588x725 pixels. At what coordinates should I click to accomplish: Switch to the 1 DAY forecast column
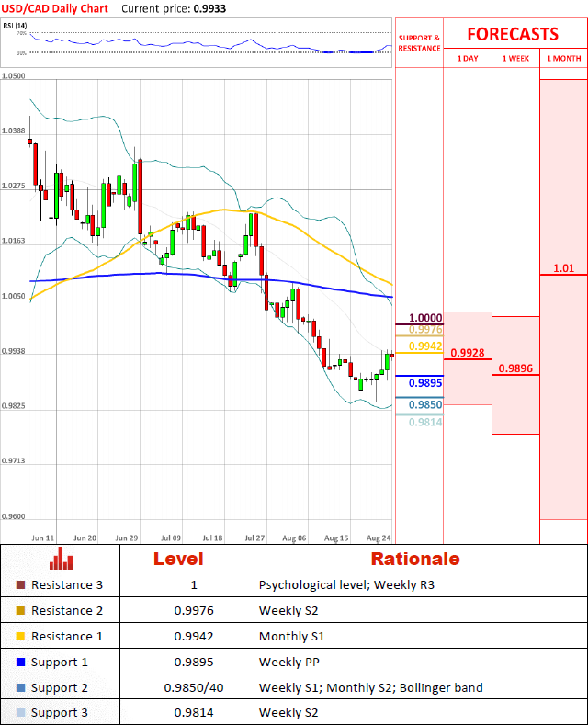pos(467,58)
